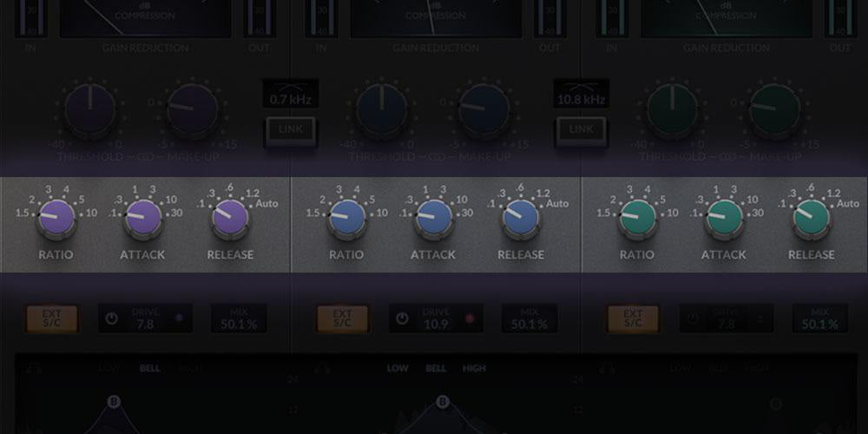Click the green band gain reduction meter

pyautogui.click(x=727, y=18)
